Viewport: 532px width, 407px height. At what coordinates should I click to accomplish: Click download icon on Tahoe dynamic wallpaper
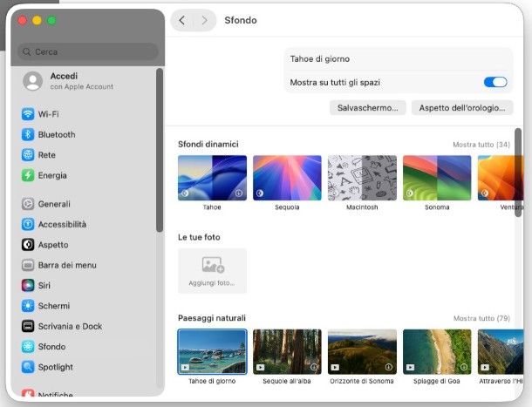pyautogui.click(x=239, y=193)
